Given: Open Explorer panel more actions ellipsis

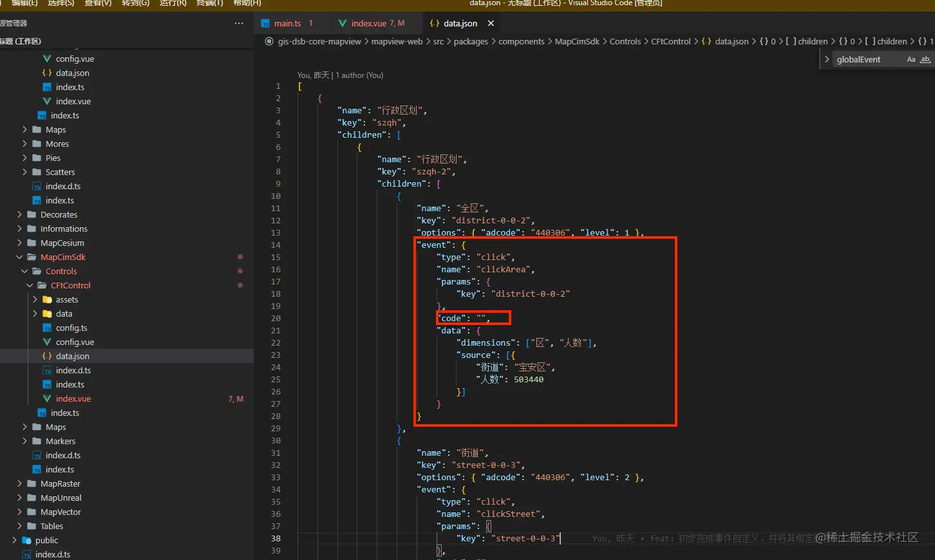Looking at the screenshot, I should [239, 23].
